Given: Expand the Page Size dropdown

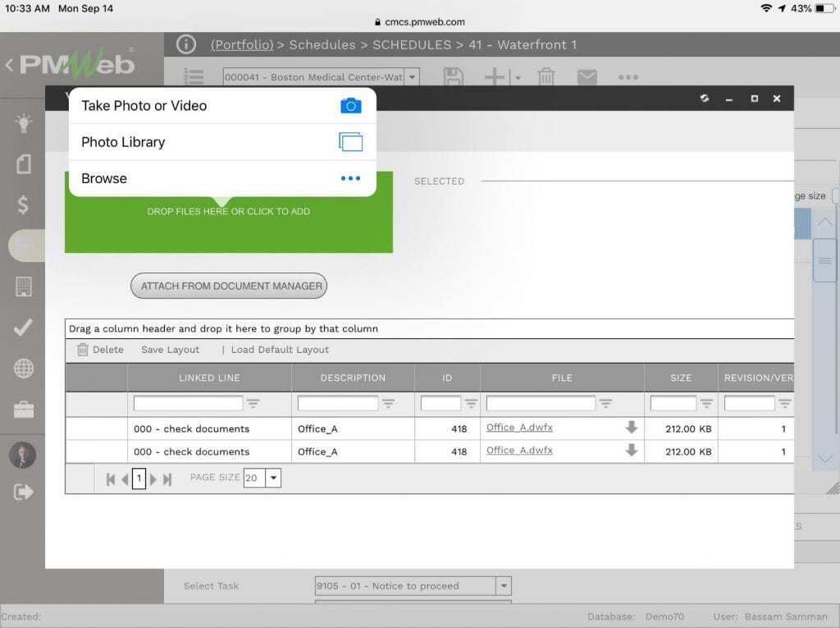Looking at the screenshot, I should point(273,478).
